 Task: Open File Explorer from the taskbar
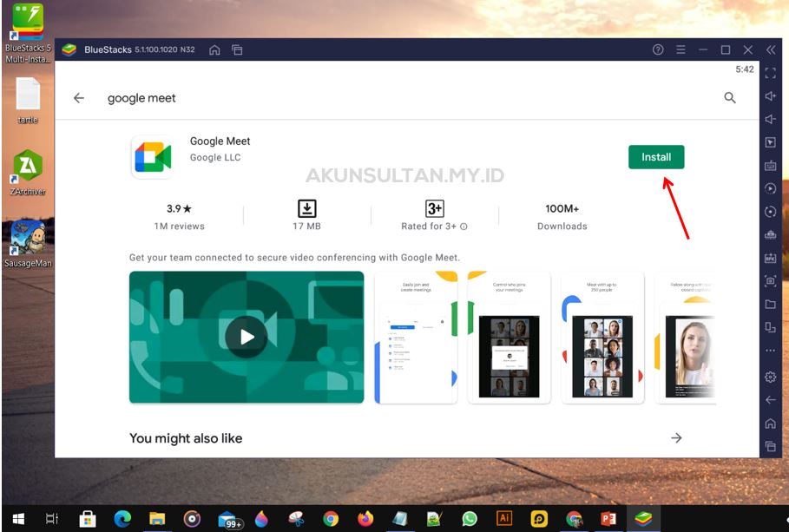click(157, 518)
